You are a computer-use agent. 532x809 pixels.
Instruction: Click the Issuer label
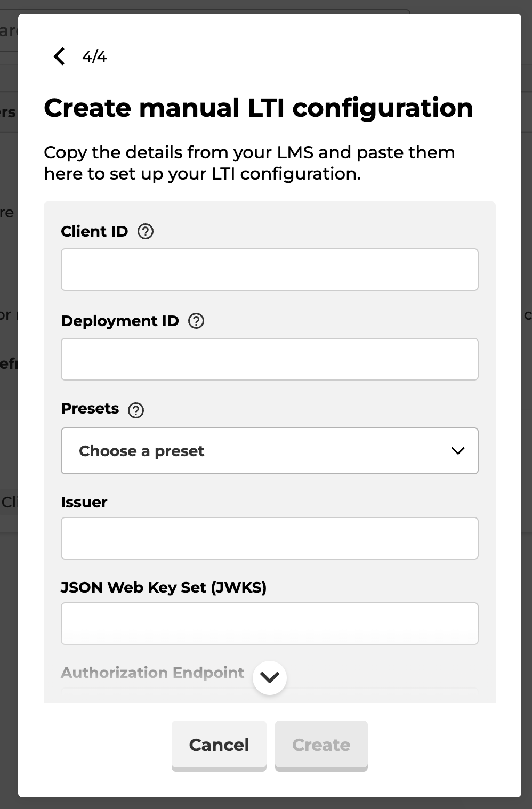[84, 502]
